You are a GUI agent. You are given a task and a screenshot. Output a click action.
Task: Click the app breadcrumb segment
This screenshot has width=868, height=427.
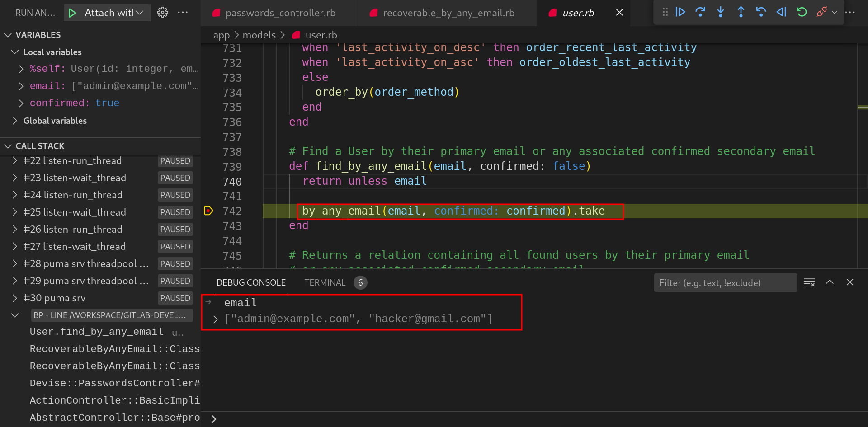(222, 35)
